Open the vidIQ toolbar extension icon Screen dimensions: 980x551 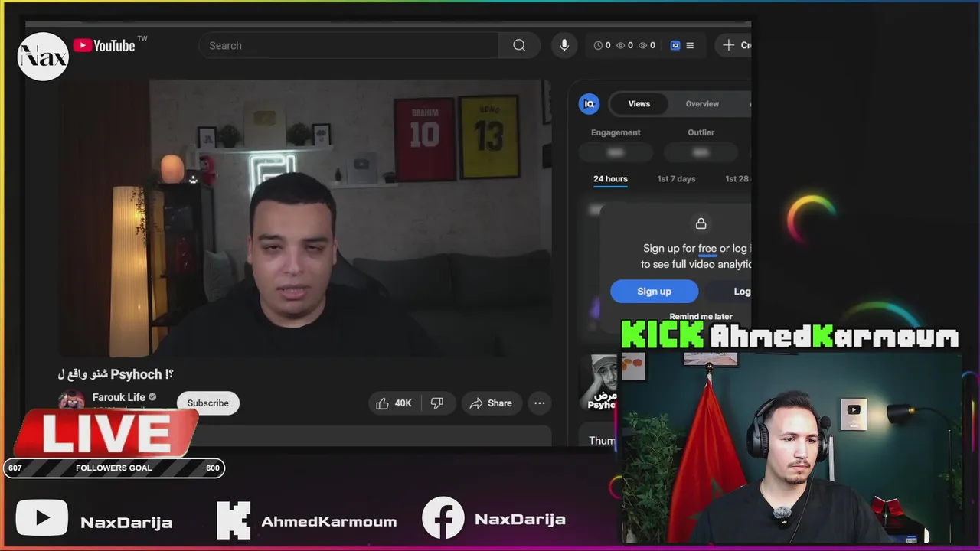(x=675, y=45)
